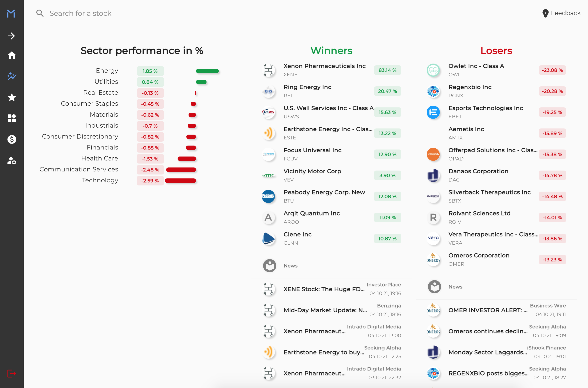Click the Regenxbio logo in Losers
This screenshot has width=588, height=388.
(433, 91)
